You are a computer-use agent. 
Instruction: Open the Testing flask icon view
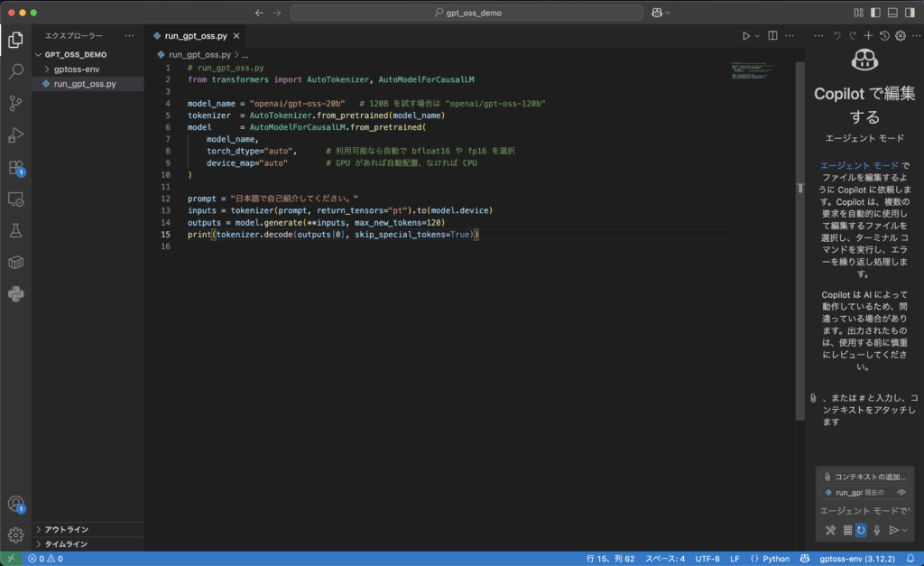(x=15, y=230)
